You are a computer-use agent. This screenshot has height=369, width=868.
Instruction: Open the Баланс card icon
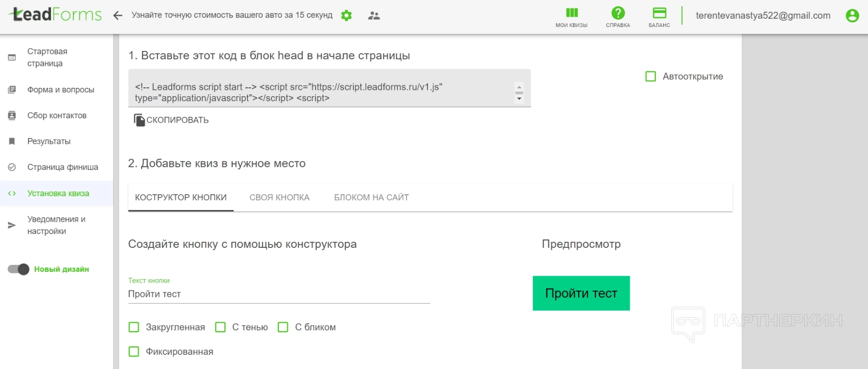659,17
